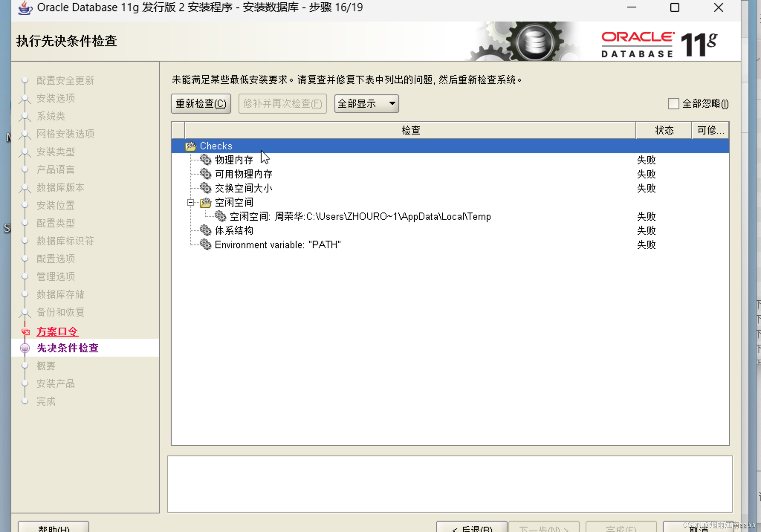This screenshot has width=761, height=532.
Task: Collapse the 空闲空间 tree node
Action: tap(191, 202)
